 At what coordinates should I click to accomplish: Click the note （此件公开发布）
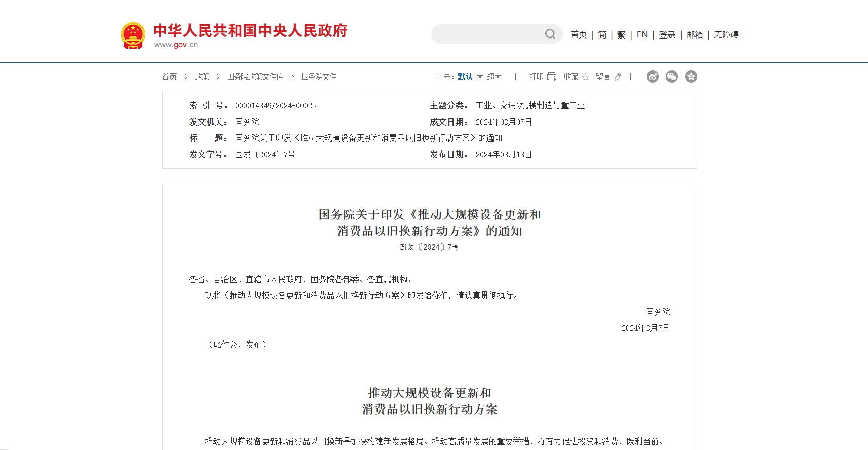(238, 344)
